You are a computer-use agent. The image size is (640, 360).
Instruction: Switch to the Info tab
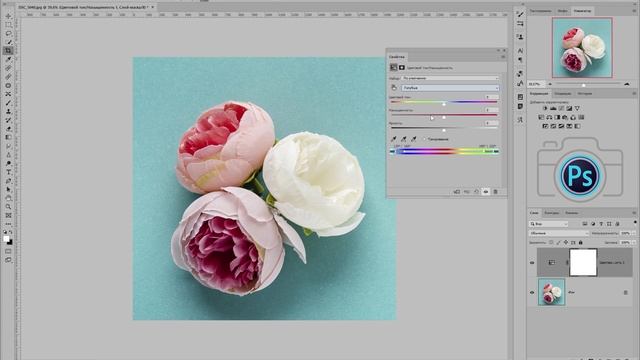pos(563,11)
